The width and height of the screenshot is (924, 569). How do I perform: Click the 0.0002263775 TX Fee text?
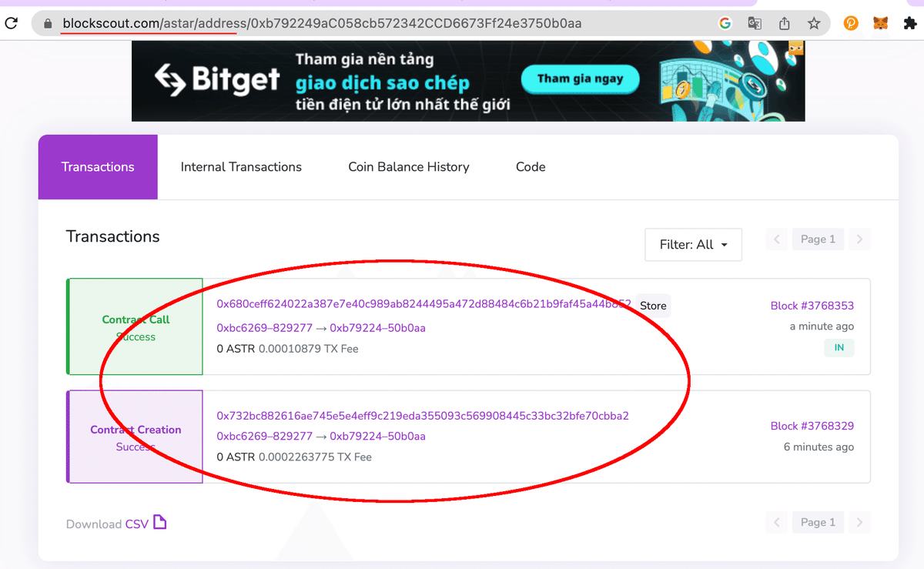coord(315,457)
